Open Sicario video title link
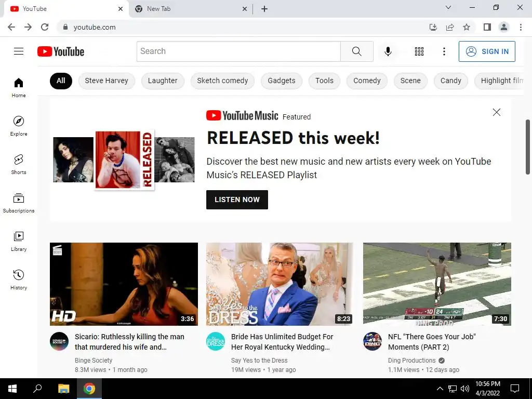Viewport: 532px width, 399px height. [x=129, y=342]
